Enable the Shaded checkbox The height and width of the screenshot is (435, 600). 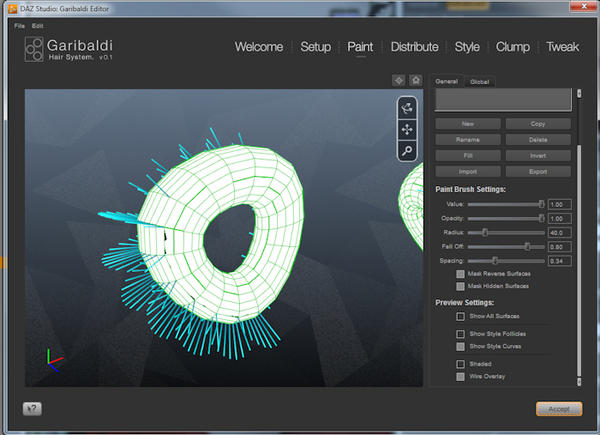[x=460, y=364]
